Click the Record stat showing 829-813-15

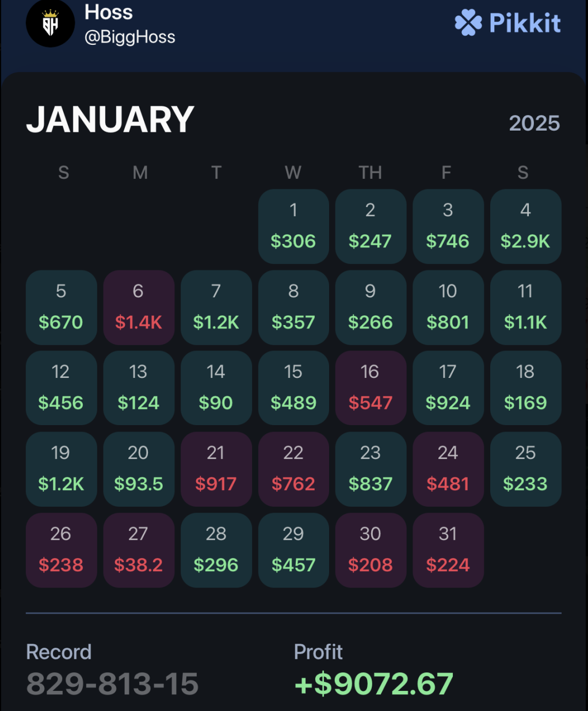(112, 683)
